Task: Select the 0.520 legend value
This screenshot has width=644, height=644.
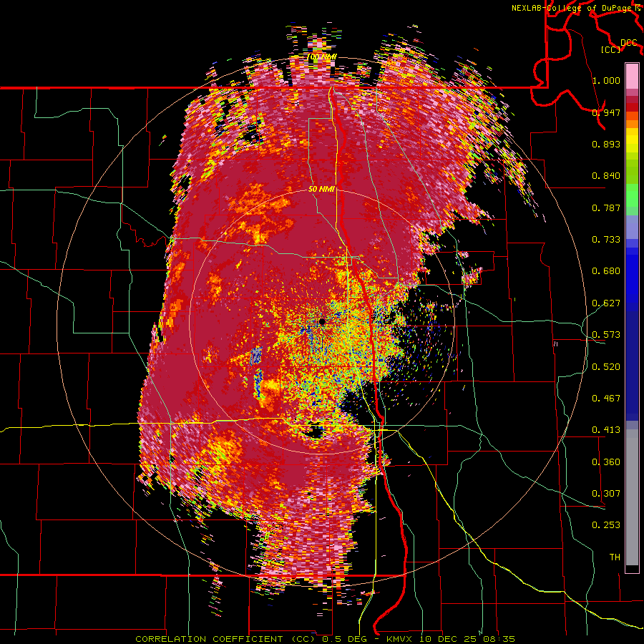Action: click(x=606, y=367)
